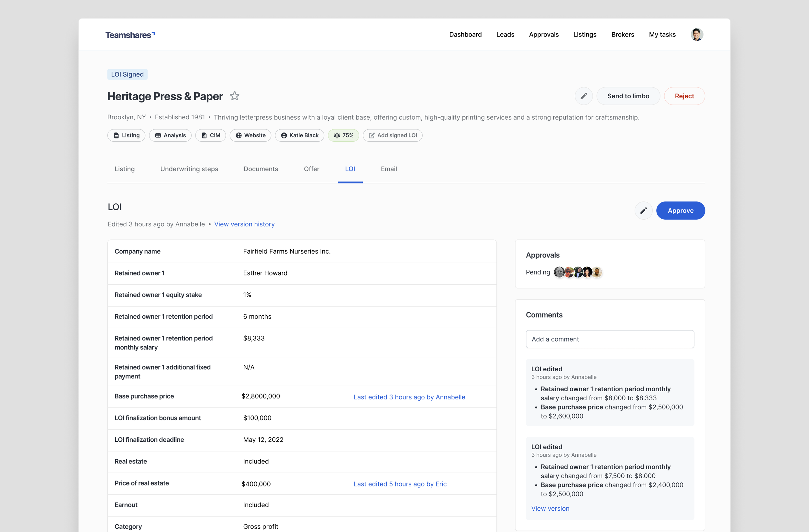Click the red Reject button

point(684,96)
